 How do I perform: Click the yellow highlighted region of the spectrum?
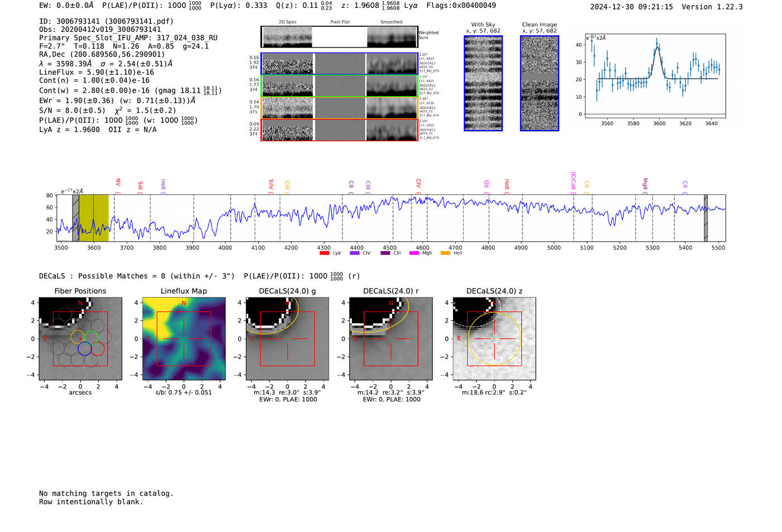click(93, 218)
